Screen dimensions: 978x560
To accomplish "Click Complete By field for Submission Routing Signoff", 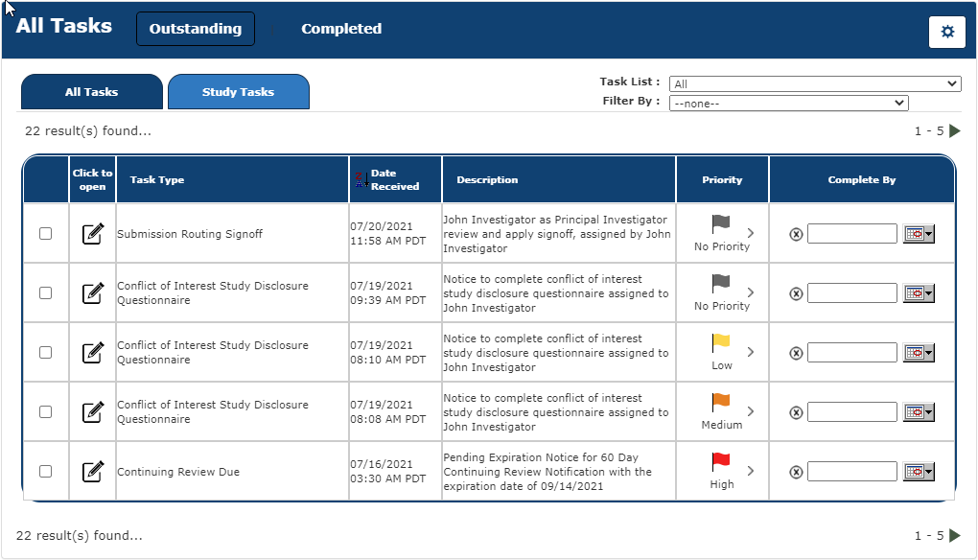I will pyautogui.click(x=852, y=234).
